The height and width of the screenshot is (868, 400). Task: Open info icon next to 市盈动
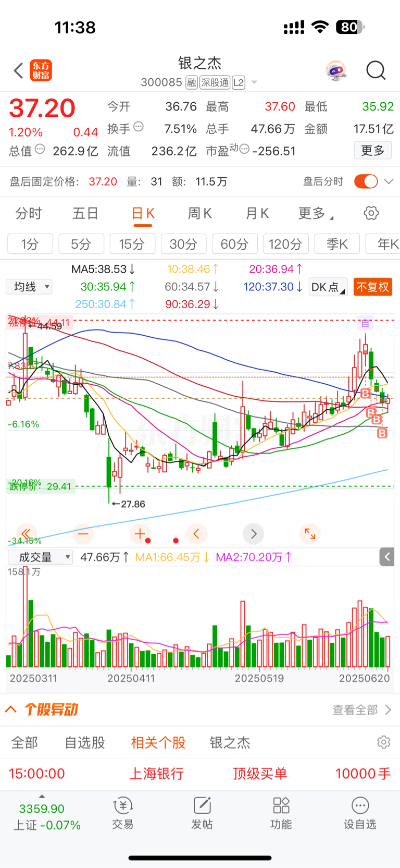(244, 150)
